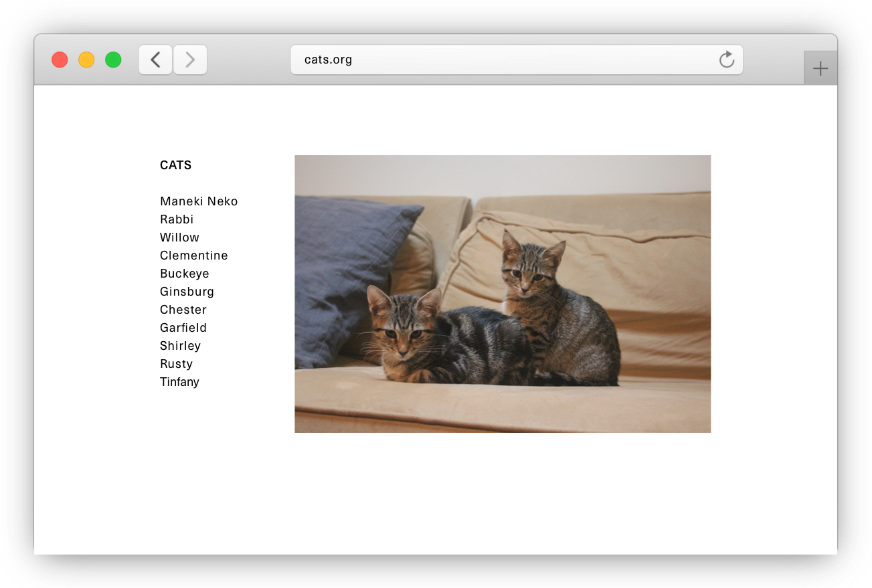The height and width of the screenshot is (588, 872).
Task: Select Clementine in the sidebar
Action: coord(193,256)
